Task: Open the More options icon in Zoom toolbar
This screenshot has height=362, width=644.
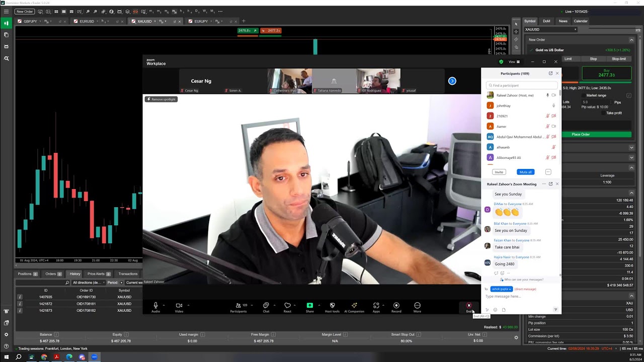Action: click(x=417, y=305)
